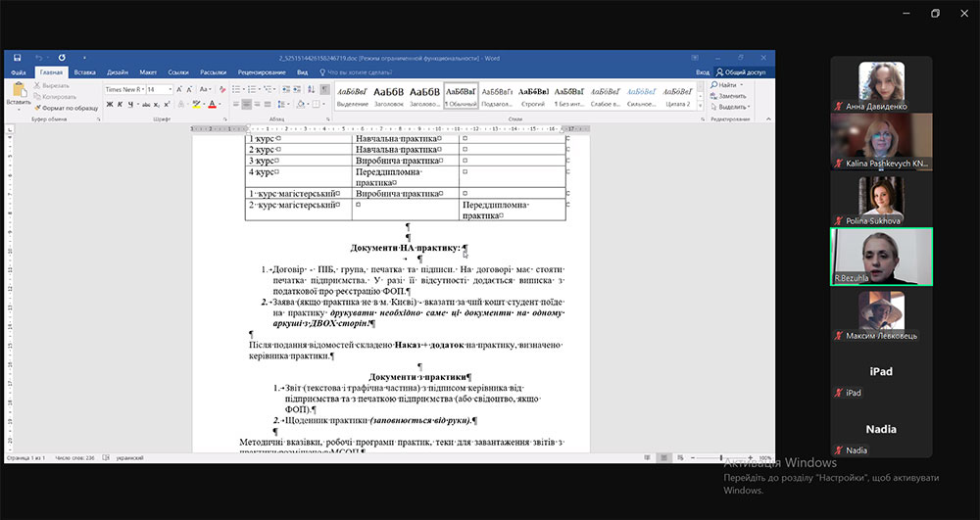This screenshot has height=520, width=980.
Task: Select Анна Давиденко's participant video tile
Action: pos(881,84)
